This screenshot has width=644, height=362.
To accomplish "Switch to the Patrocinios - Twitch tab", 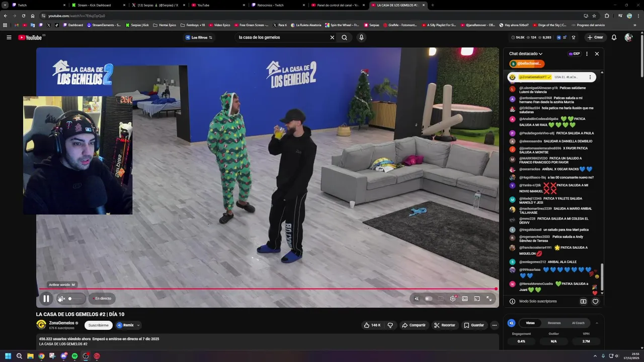I will [278, 5].
